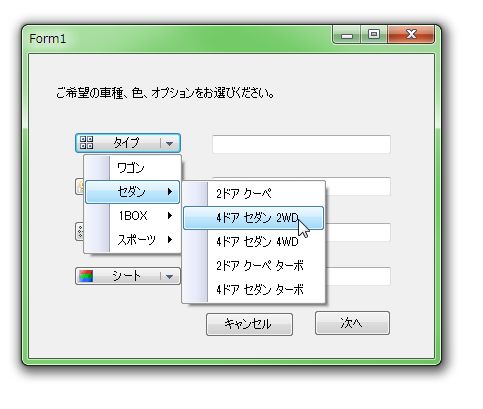Click the text field beside タイプ
The height and width of the screenshot is (409, 483).
click(301, 144)
